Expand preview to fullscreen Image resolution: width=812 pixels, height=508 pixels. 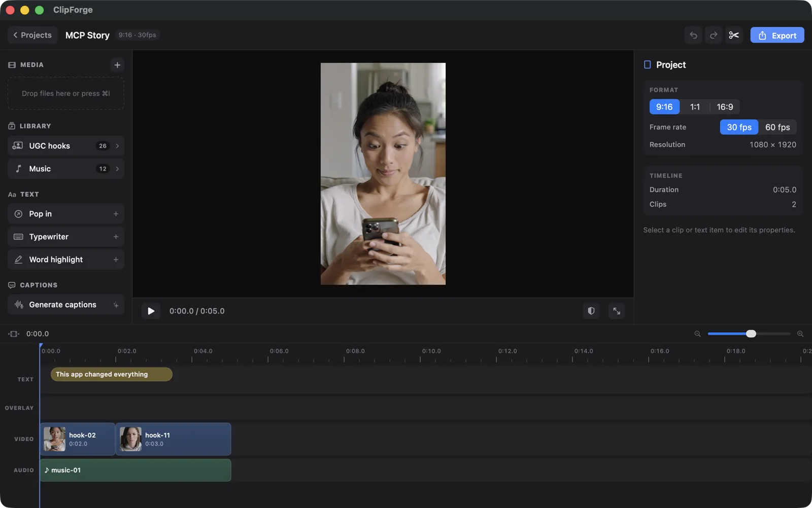[617, 311]
